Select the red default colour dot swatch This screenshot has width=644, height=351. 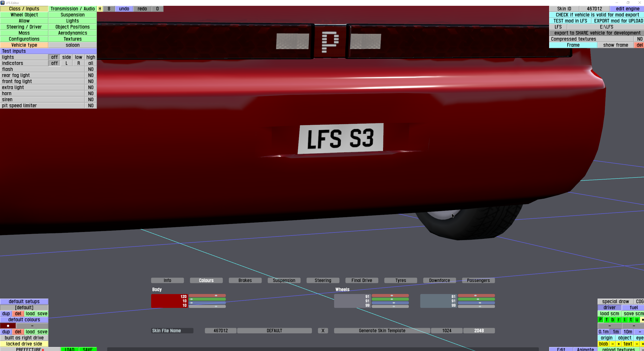click(x=8, y=326)
